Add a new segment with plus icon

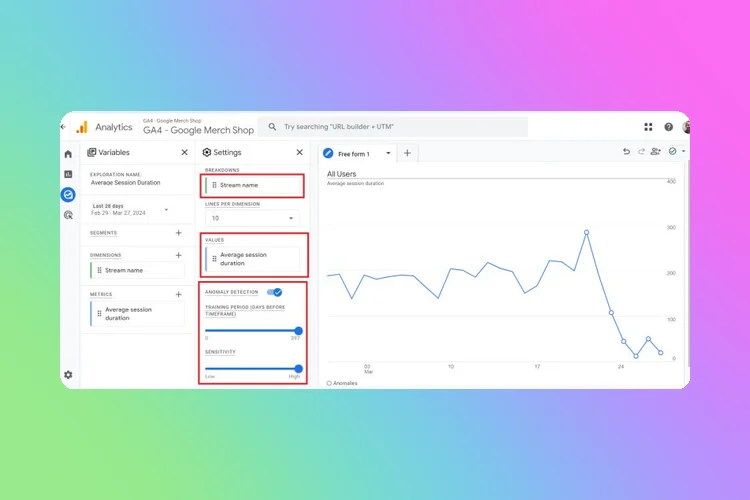click(178, 233)
